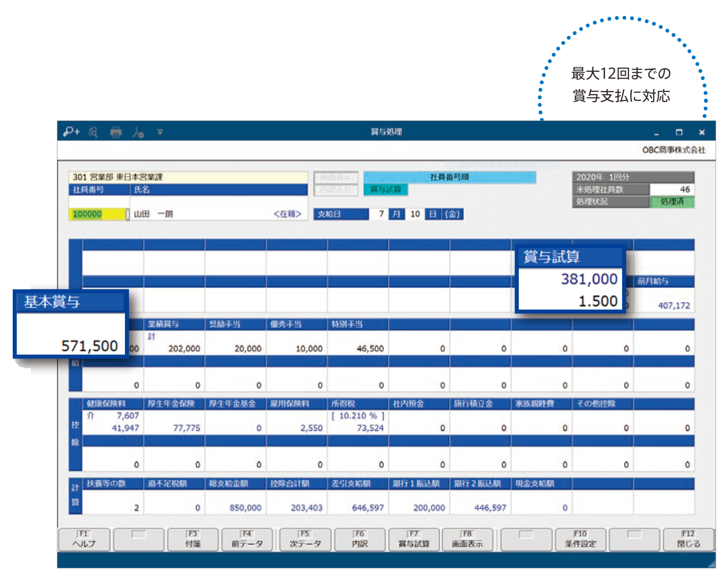Click the green 処理済 status cell
This screenshot has width=728, height=584.
pyautogui.click(x=672, y=202)
